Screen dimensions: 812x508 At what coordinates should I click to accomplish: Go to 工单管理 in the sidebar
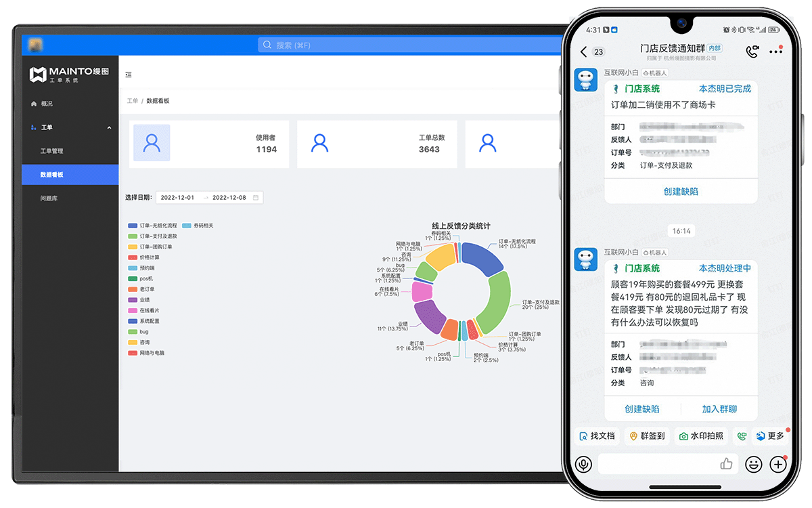[x=52, y=151]
